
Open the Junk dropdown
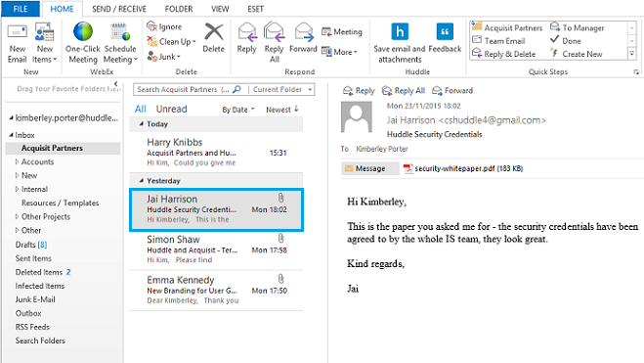[x=164, y=57]
